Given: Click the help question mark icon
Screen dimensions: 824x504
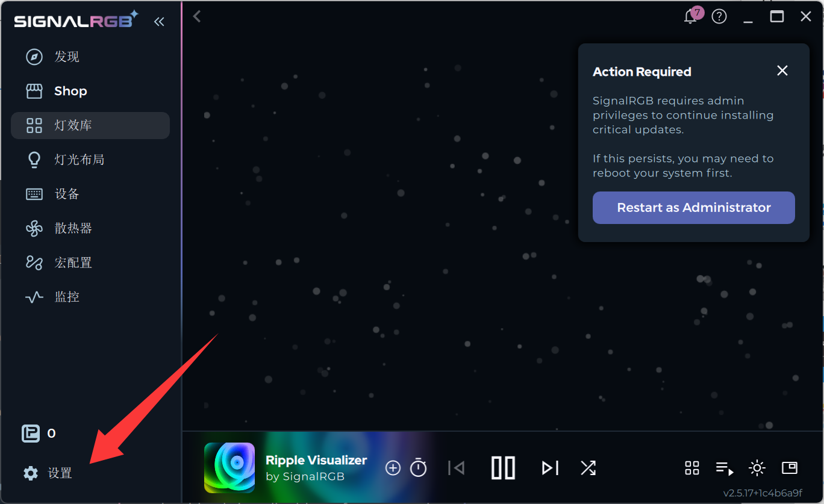Looking at the screenshot, I should pyautogui.click(x=719, y=17).
